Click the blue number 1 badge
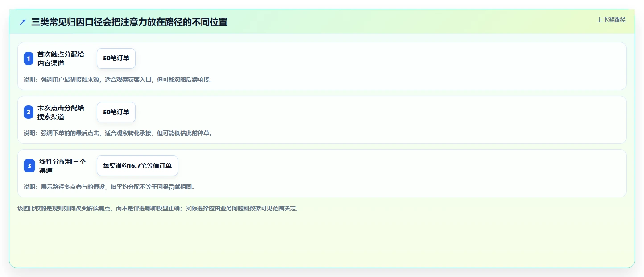 (x=29, y=59)
